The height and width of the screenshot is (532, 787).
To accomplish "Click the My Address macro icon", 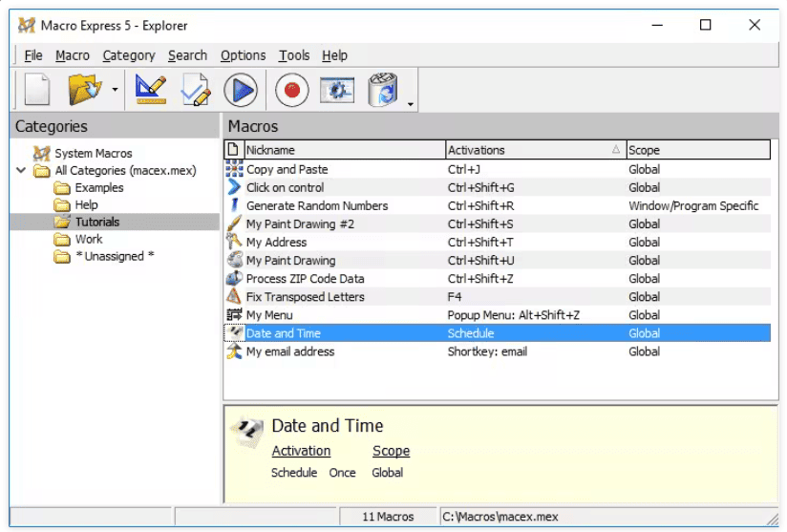I will (234, 242).
